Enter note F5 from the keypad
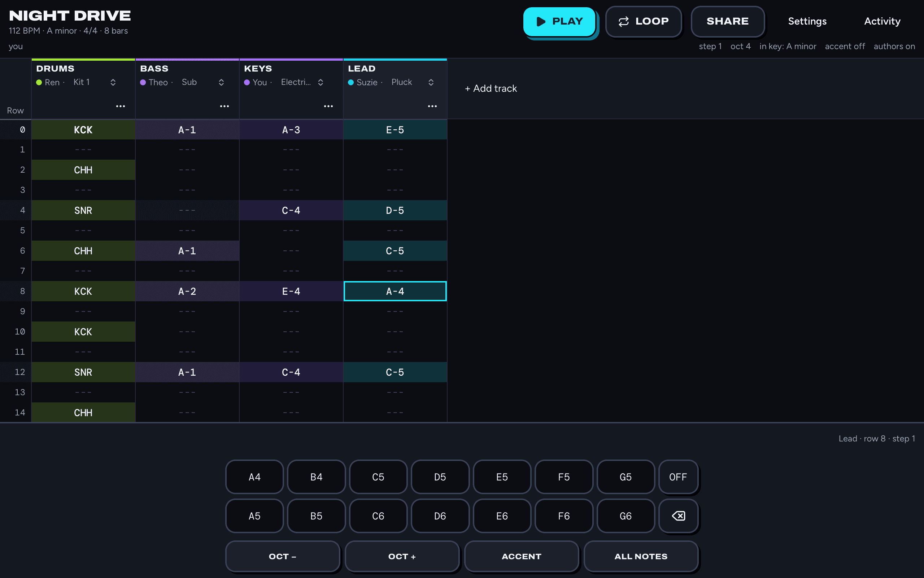 pos(563,477)
